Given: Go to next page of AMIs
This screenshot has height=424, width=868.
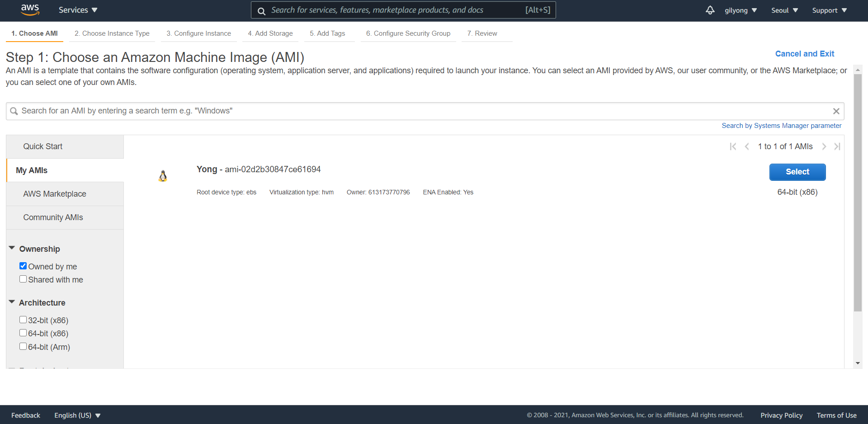Looking at the screenshot, I should (824, 146).
